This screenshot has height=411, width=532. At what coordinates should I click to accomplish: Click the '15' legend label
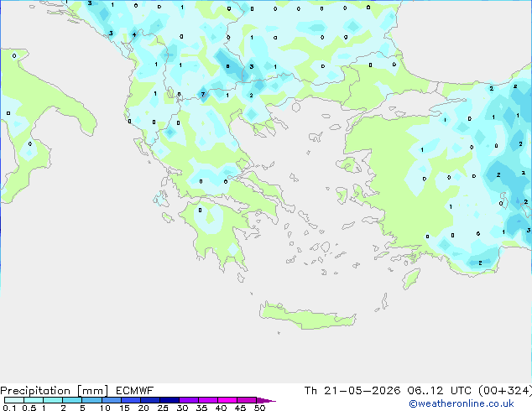point(124,408)
